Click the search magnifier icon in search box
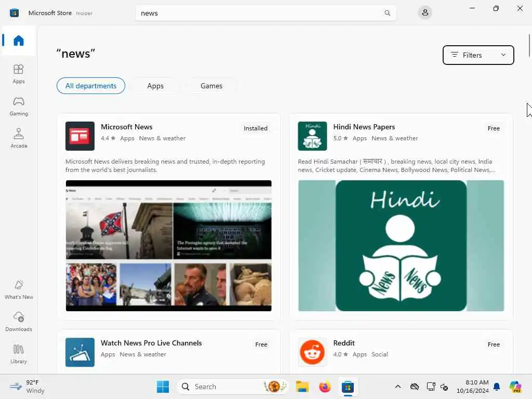The width and height of the screenshot is (532, 399). [x=387, y=13]
